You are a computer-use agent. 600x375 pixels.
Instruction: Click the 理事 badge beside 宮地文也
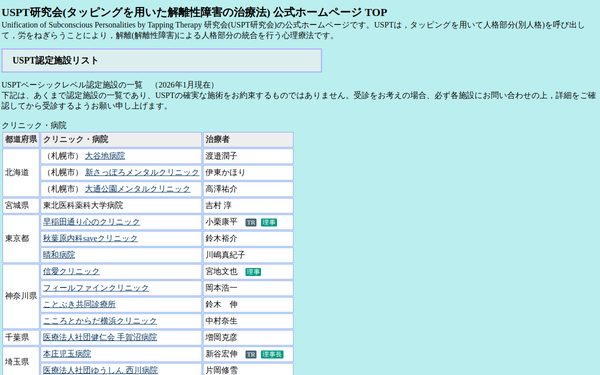(x=253, y=272)
